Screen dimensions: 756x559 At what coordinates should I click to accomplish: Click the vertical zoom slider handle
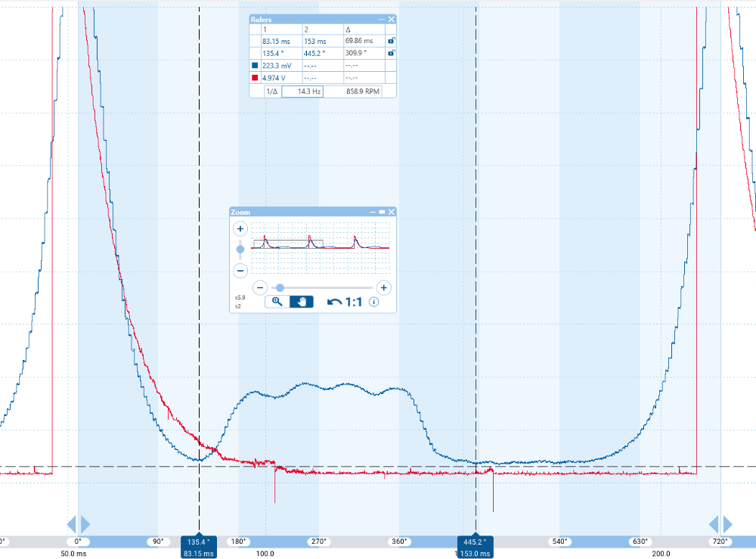tap(240, 249)
